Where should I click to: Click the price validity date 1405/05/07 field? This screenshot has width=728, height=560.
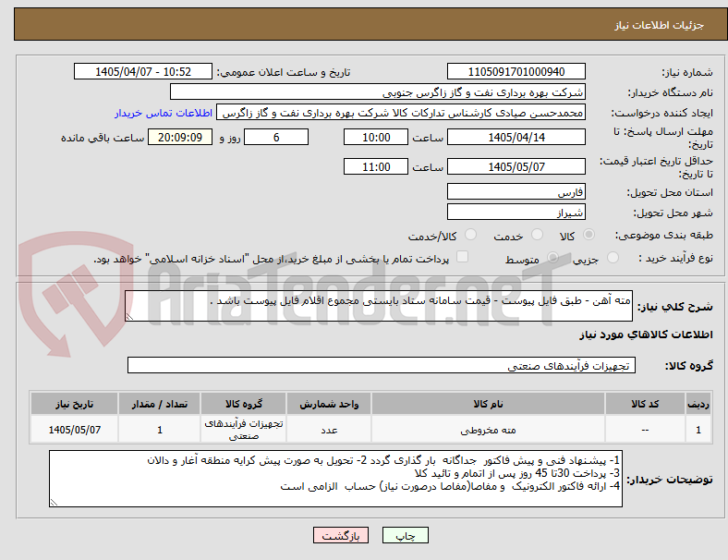[516, 166]
